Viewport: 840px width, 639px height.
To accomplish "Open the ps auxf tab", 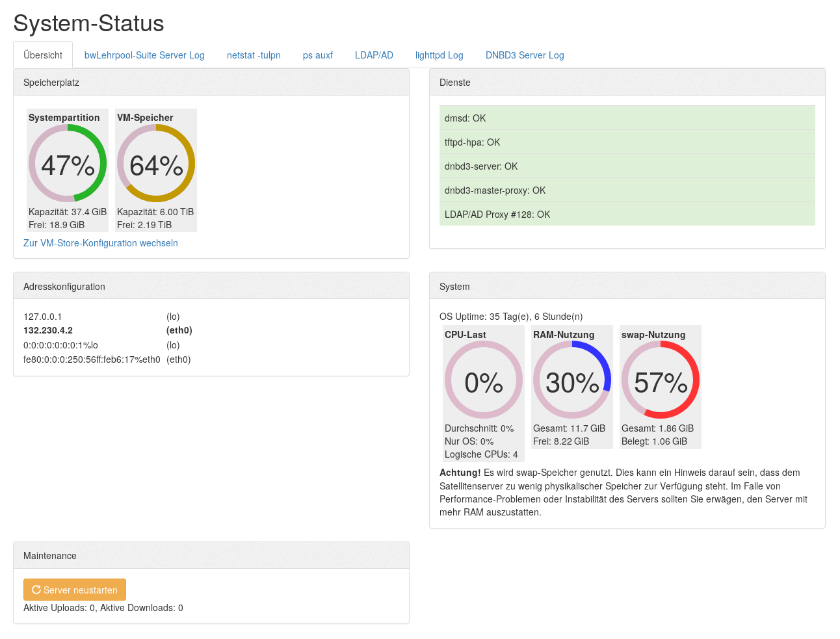I will click(318, 55).
